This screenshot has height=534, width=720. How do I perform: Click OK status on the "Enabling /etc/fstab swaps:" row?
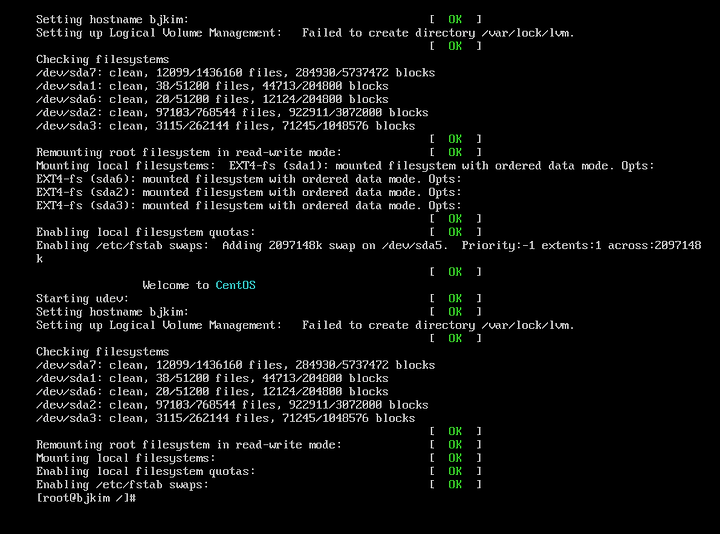pyautogui.click(x=455, y=485)
